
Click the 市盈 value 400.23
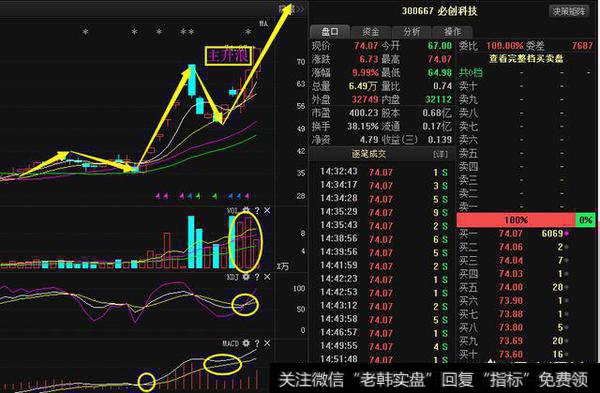363,113
